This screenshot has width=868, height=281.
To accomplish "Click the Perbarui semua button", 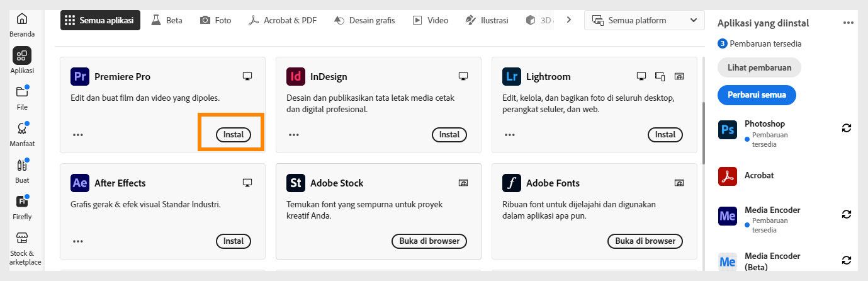I will click(757, 95).
